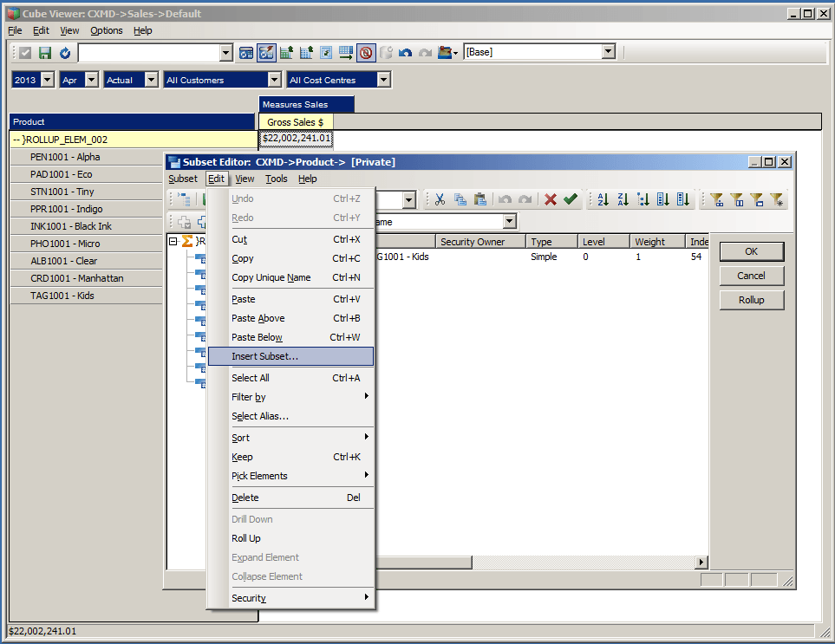The width and height of the screenshot is (835, 644).
Task: Select the Sort Ascending icon in Subset Editor
Action: tap(603, 199)
